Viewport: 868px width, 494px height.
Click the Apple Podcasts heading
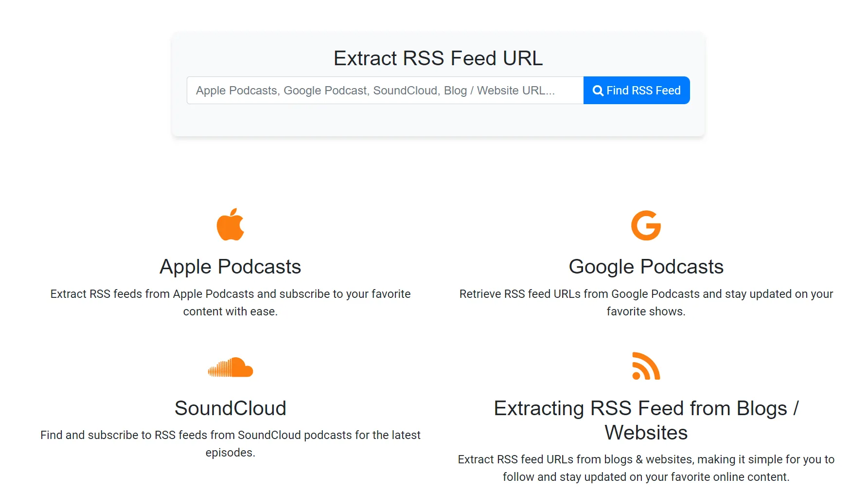230,267
